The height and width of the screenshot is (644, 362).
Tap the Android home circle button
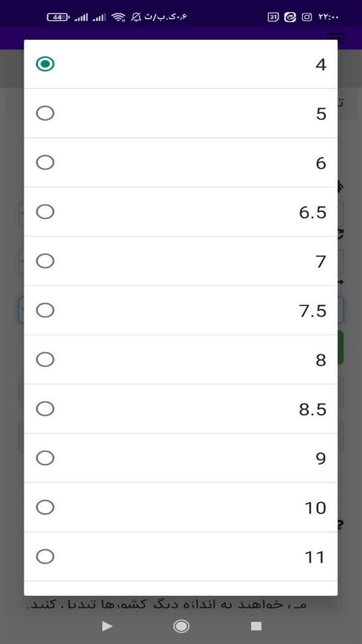tap(181, 626)
